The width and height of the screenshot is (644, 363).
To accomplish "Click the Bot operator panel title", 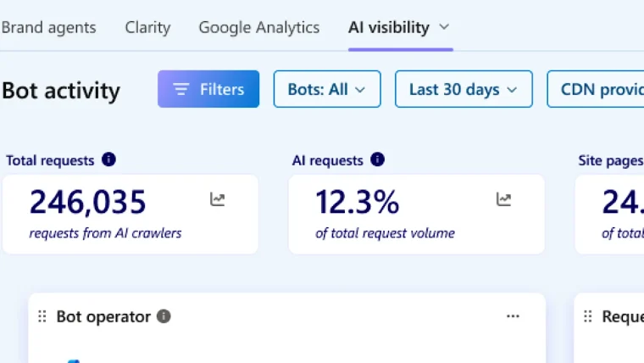I will click(103, 316).
